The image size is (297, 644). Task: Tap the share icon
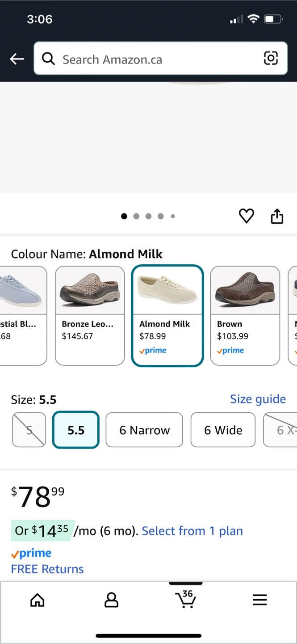pos(277,216)
